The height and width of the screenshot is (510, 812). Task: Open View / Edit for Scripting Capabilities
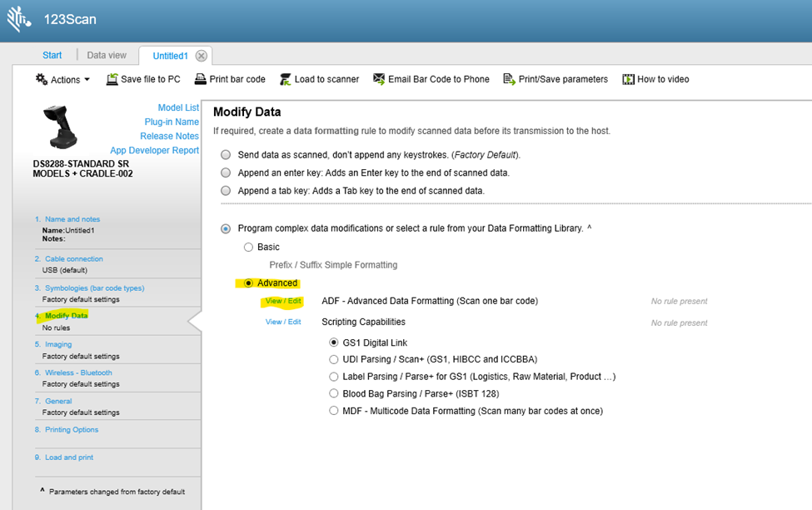tap(283, 322)
